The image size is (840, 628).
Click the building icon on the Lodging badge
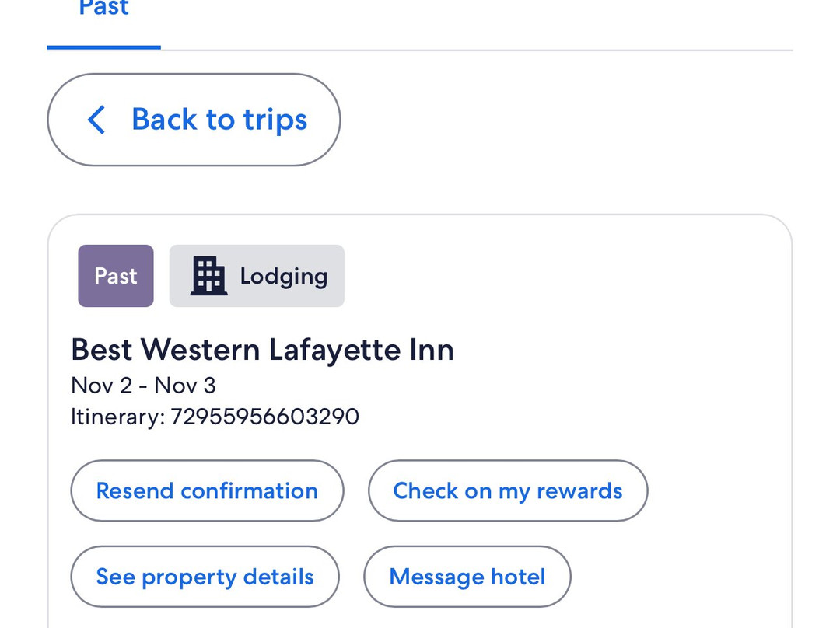[x=206, y=275]
